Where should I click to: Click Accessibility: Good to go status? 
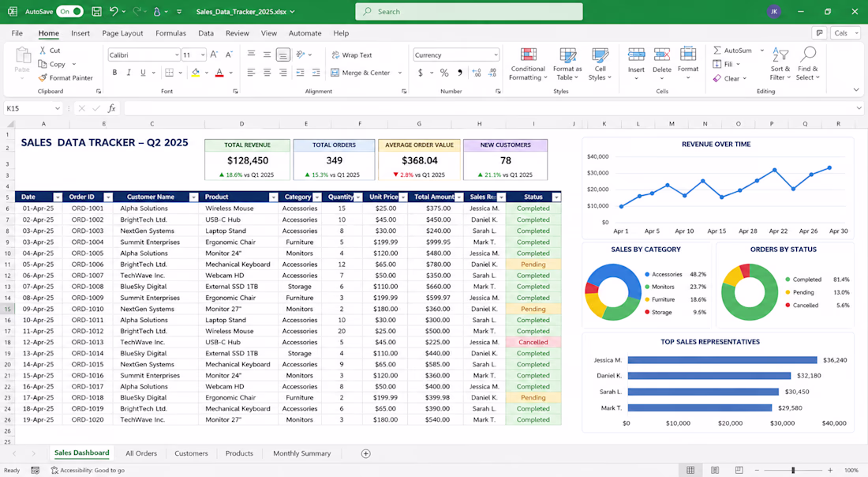(88, 471)
